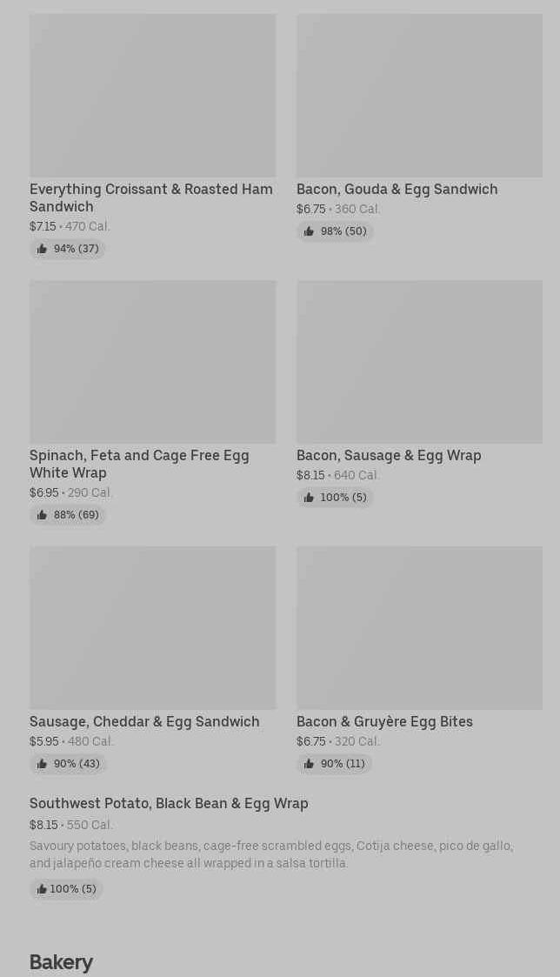Click thumbs-up icon for Bacon, Sausage Wrap
Screen dimensions: 560x977
(309, 498)
